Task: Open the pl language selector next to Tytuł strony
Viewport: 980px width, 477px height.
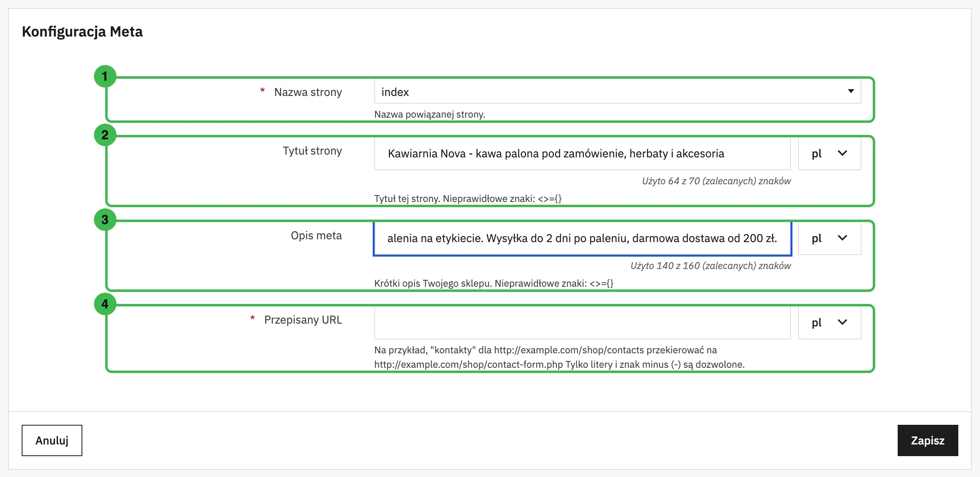Action: 829,153
